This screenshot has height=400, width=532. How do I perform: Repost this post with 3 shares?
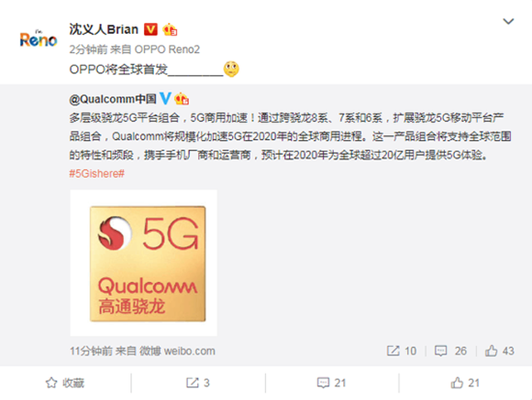(x=198, y=383)
